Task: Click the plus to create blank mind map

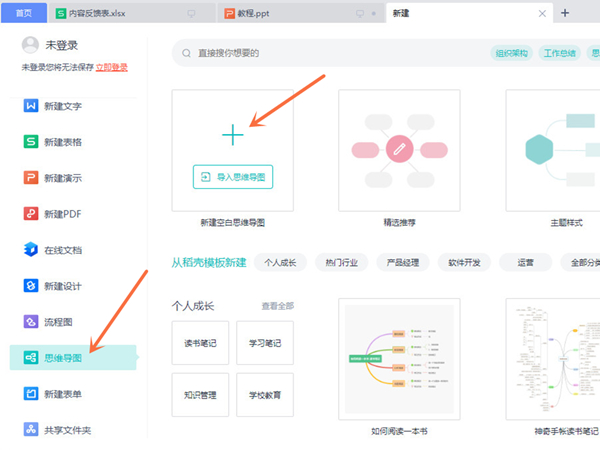Action: (232, 134)
